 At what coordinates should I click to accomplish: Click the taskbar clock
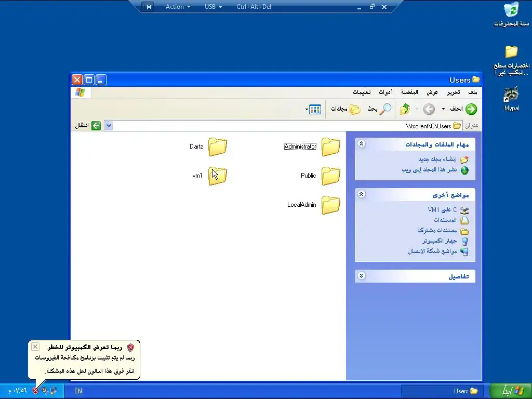click(x=17, y=391)
